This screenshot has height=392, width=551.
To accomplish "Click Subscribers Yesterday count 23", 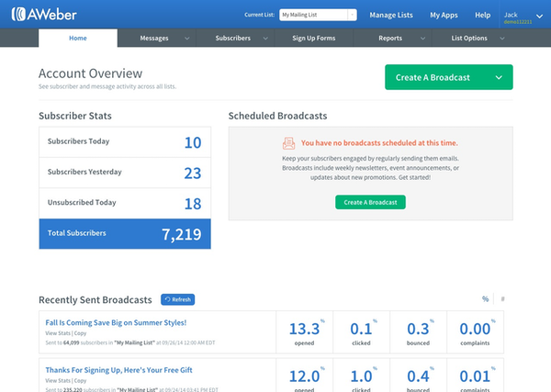I will pos(193,173).
